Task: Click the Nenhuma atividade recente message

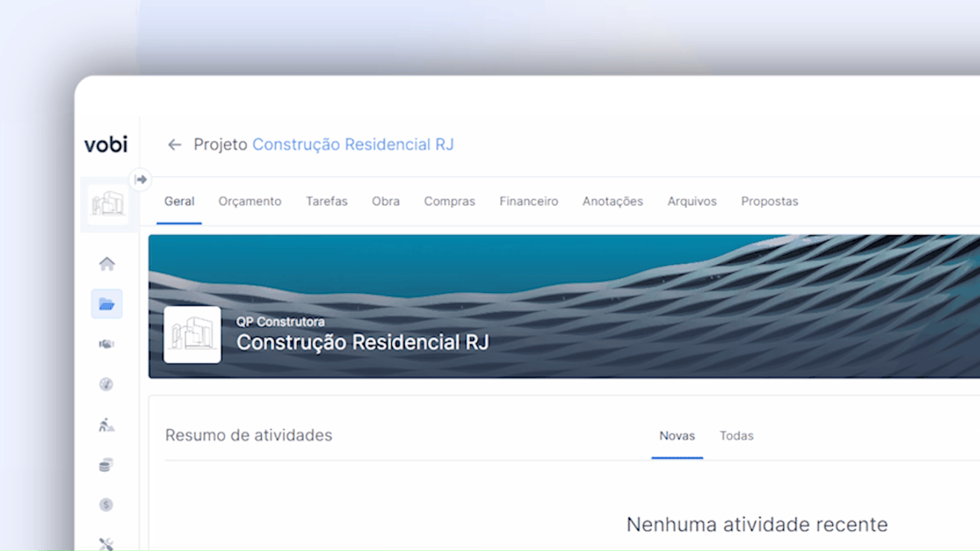Action: click(757, 525)
